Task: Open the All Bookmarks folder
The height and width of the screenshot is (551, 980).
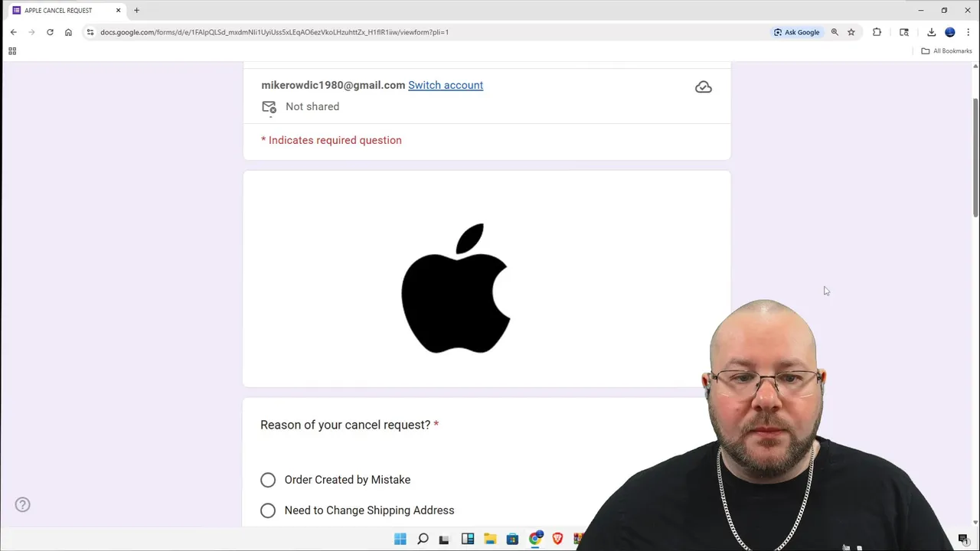Action: [x=946, y=51]
